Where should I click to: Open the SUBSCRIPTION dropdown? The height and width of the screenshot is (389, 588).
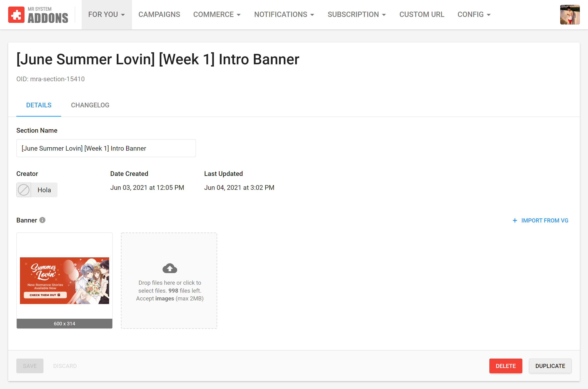[x=356, y=15]
